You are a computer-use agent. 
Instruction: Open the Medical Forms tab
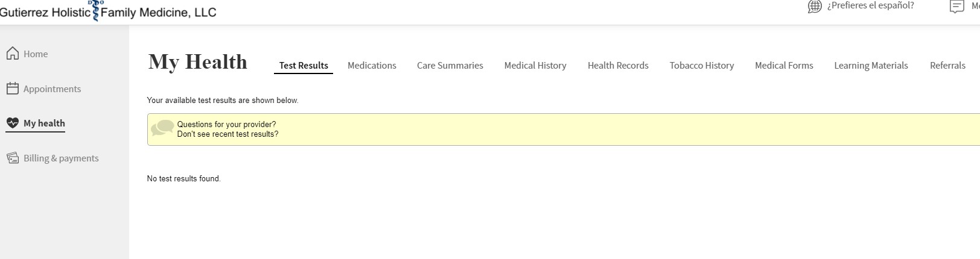784,65
